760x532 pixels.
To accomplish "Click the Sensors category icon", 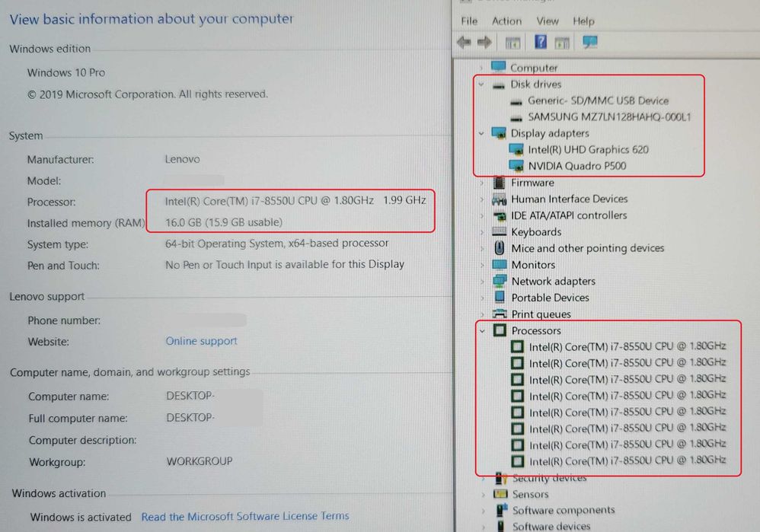I will pos(500,494).
